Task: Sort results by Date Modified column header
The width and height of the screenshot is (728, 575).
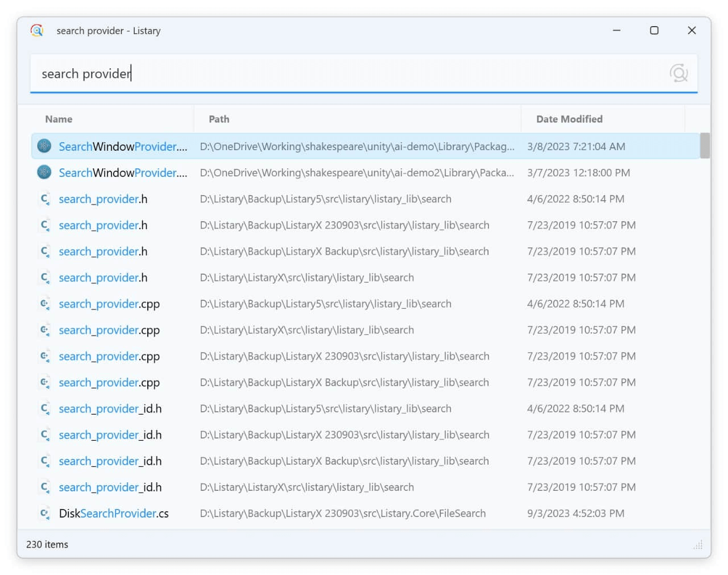Action: [569, 119]
